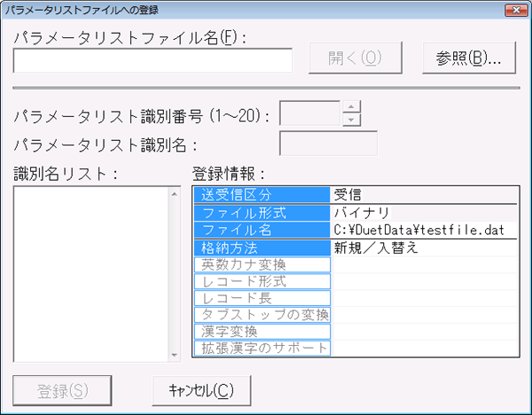Select the 送受信区分 row header

[262, 195]
